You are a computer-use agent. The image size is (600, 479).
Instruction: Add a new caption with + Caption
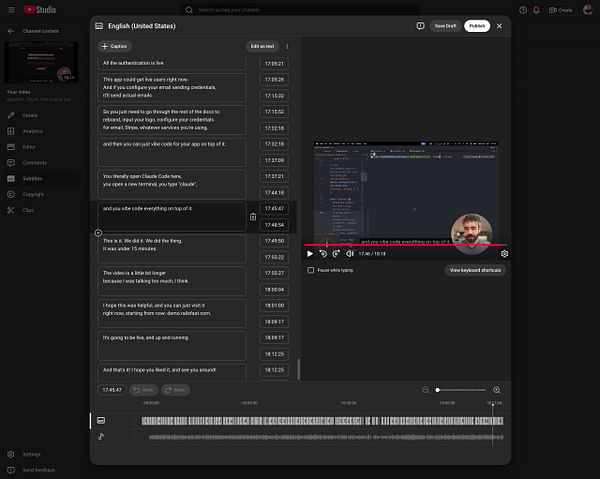pos(114,46)
